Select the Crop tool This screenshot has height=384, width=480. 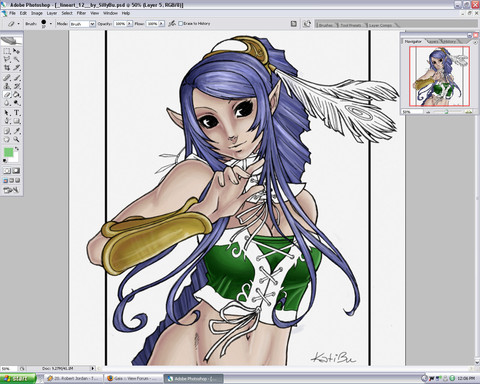(x=7, y=68)
